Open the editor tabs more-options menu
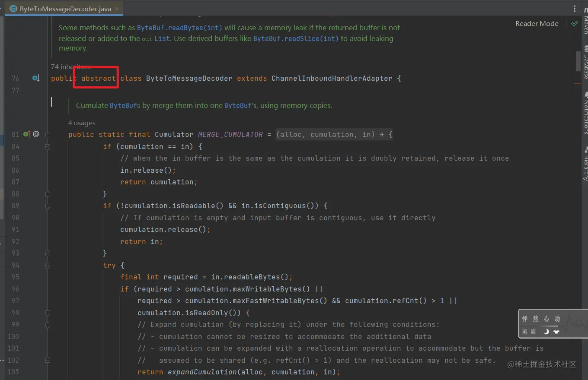 [575, 9]
